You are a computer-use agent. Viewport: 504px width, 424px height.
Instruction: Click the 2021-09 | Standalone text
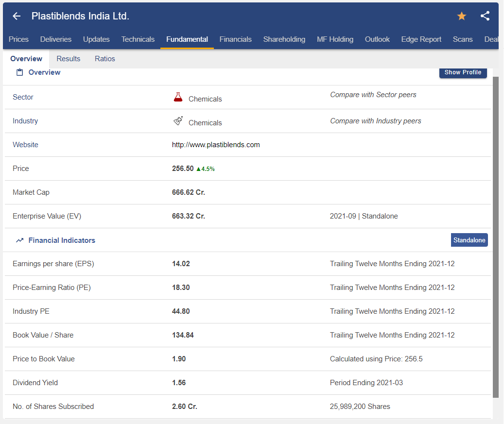pos(364,216)
